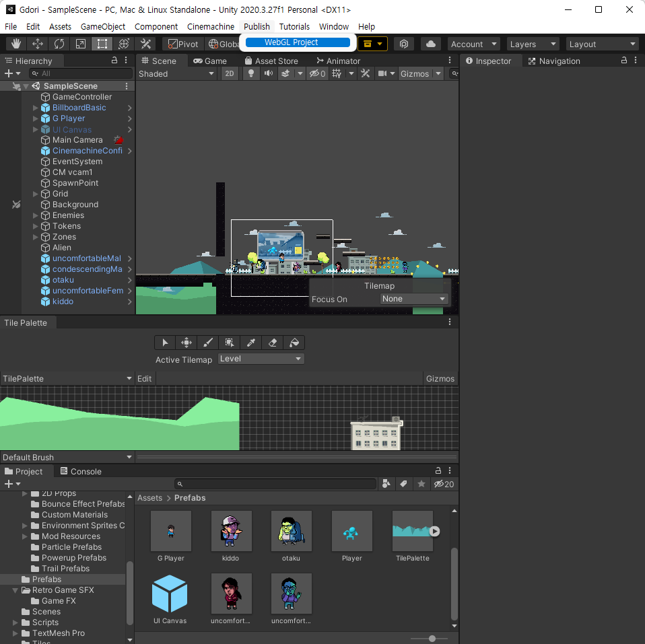
Task: Click Search by Type icon in Project
Action: (x=386, y=484)
